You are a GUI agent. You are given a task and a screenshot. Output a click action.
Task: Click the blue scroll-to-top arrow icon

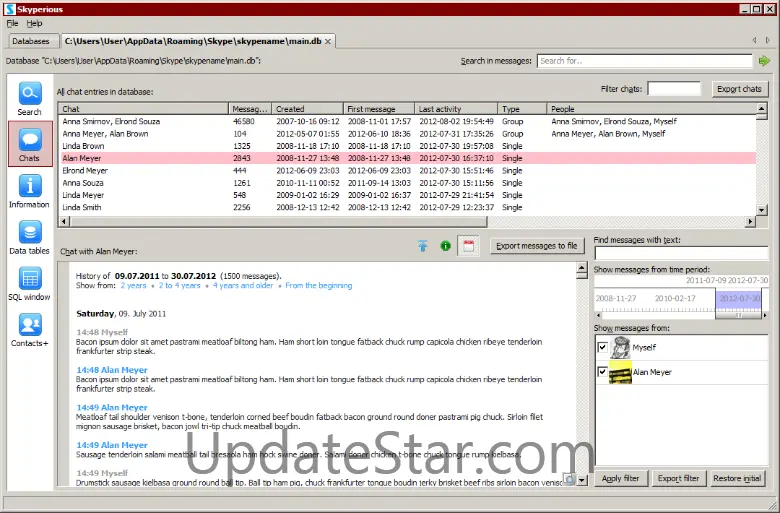tap(422, 246)
